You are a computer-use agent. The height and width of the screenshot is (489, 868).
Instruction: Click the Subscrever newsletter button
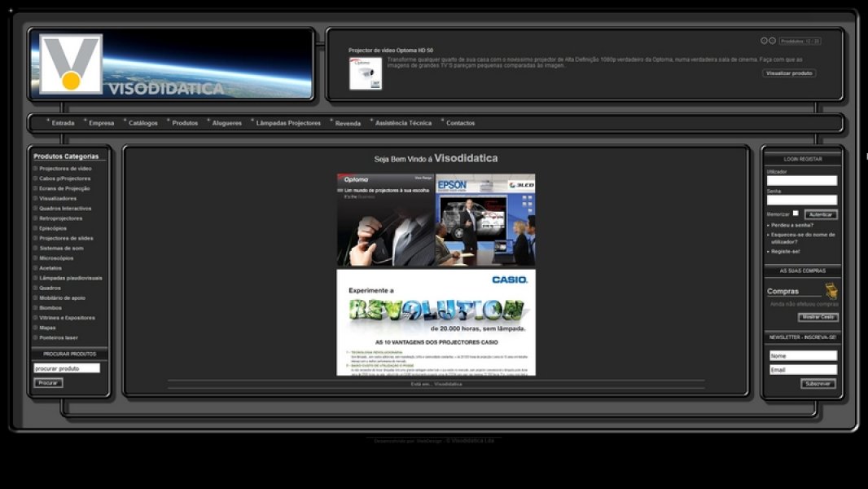pyautogui.click(x=818, y=383)
